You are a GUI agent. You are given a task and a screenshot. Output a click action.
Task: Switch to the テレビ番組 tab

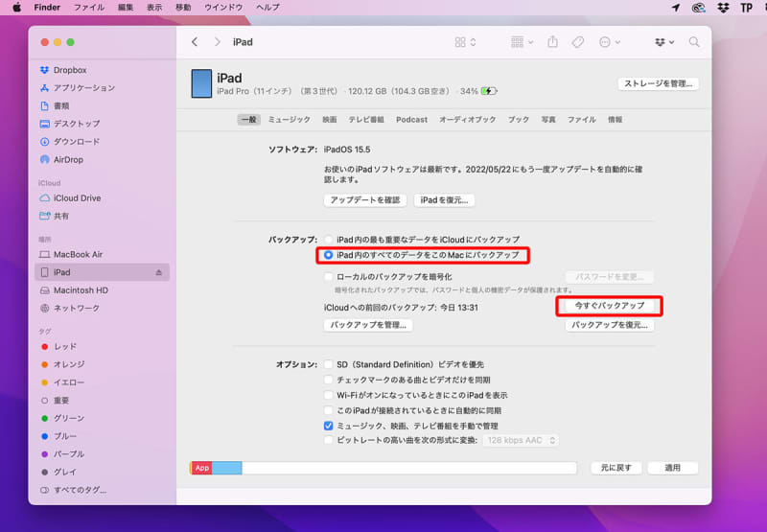pos(366,119)
